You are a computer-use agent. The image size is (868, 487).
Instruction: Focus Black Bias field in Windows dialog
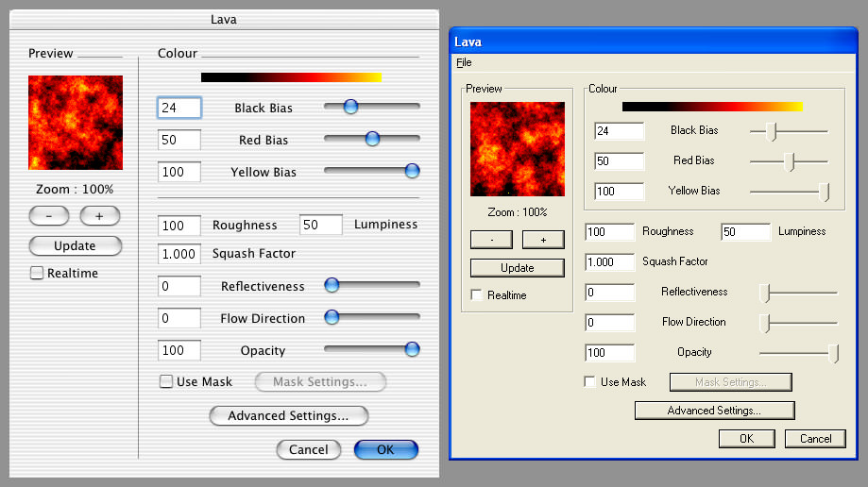[620, 130]
